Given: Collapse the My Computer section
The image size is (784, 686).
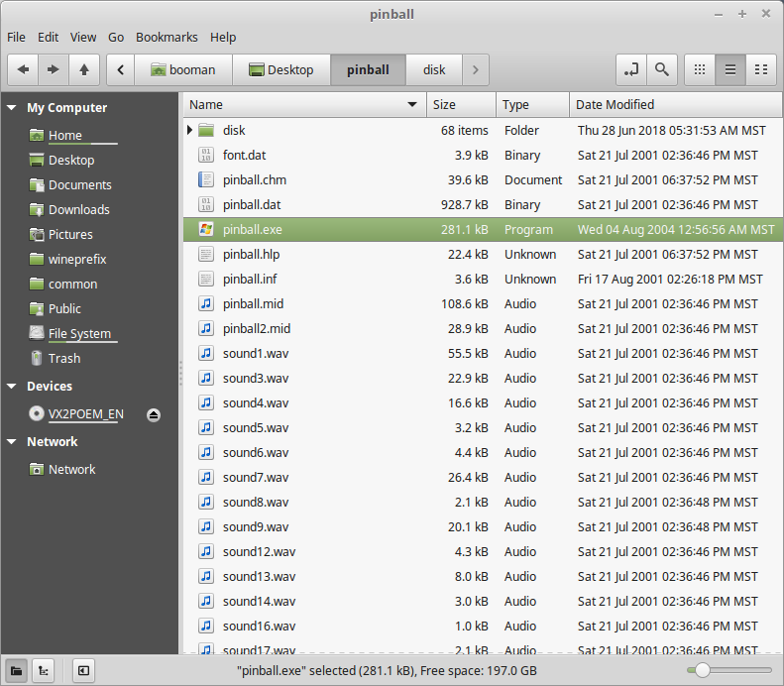Looking at the screenshot, I should coord(12,107).
